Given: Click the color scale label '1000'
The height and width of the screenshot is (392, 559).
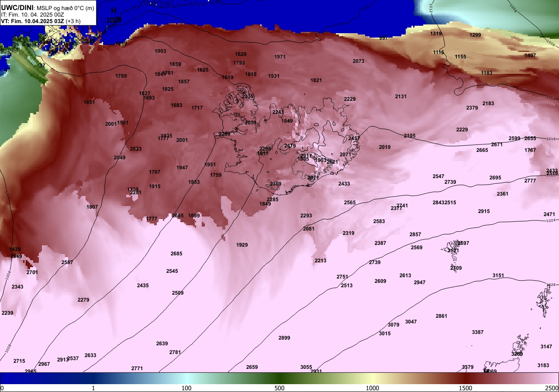Looking at the screenshot, I should point(373,388).
